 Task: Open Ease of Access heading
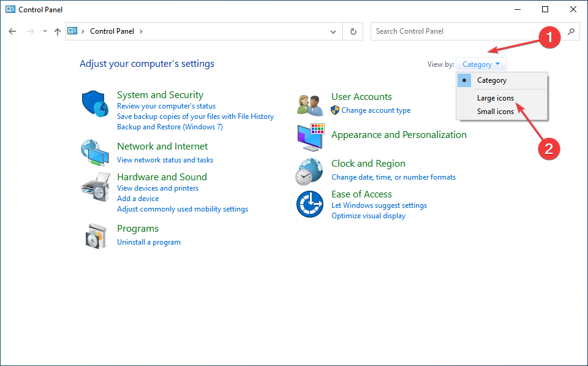pyautogui.click(x=361, y=194)
